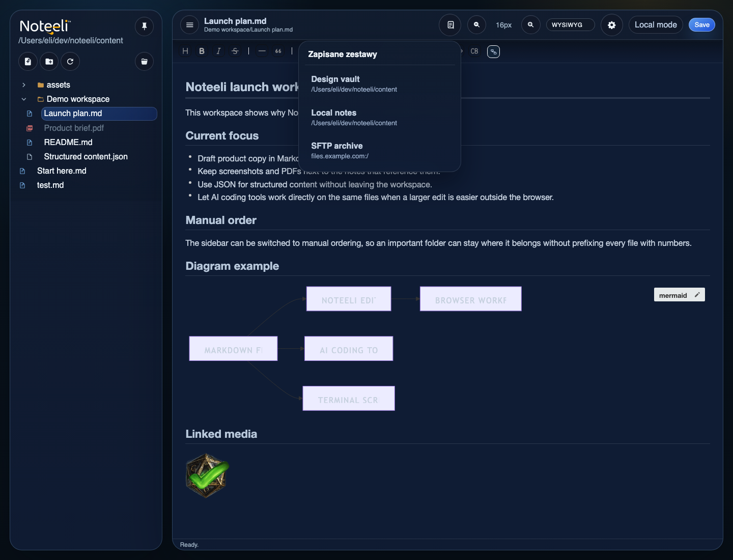The height and width of the screenshot is (560, 733).
Task: Refresh the file tree
Action: (70, 62)
